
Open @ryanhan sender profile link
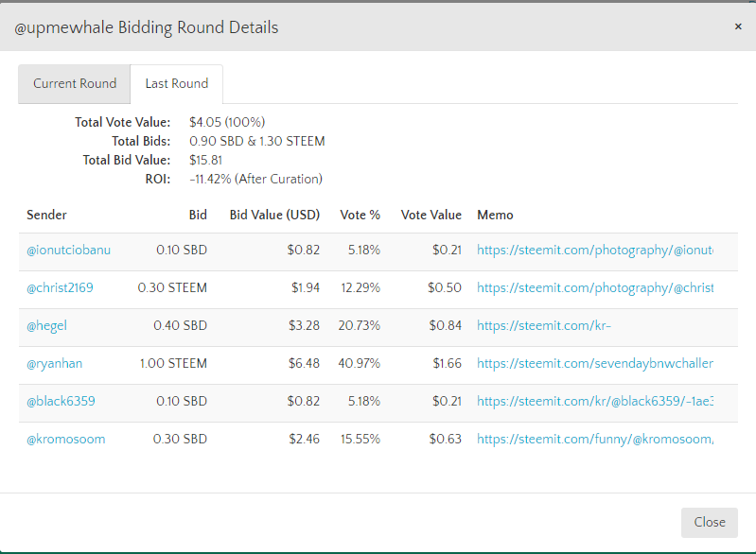point(55,363)
